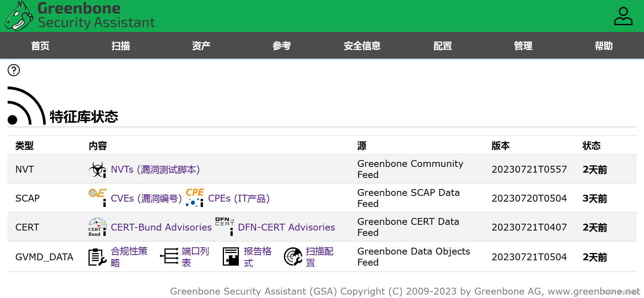The width and height of the screenshot is (644, 298).
Task: Select Greenbone SCAP Data Feed source
Action: 408,198
